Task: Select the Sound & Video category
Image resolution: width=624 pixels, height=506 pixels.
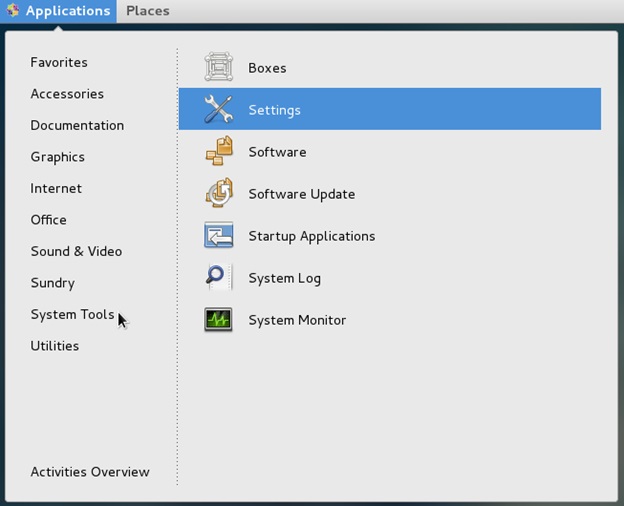Action: tap(76, 251)
